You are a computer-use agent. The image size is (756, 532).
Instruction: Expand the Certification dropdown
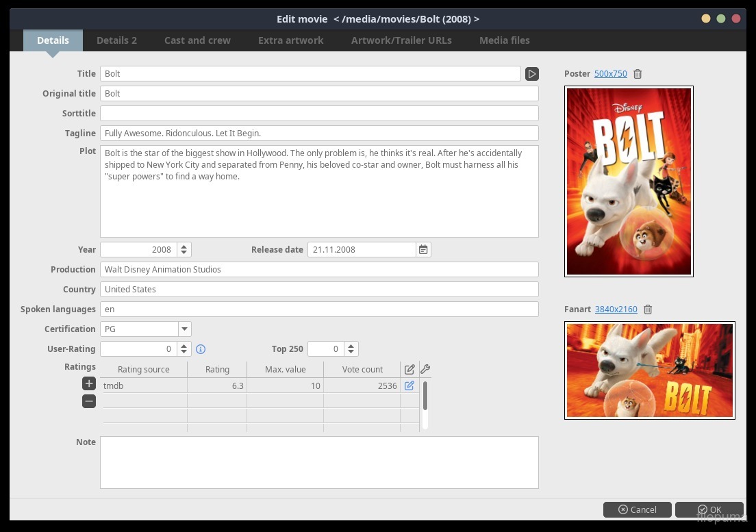184,329
